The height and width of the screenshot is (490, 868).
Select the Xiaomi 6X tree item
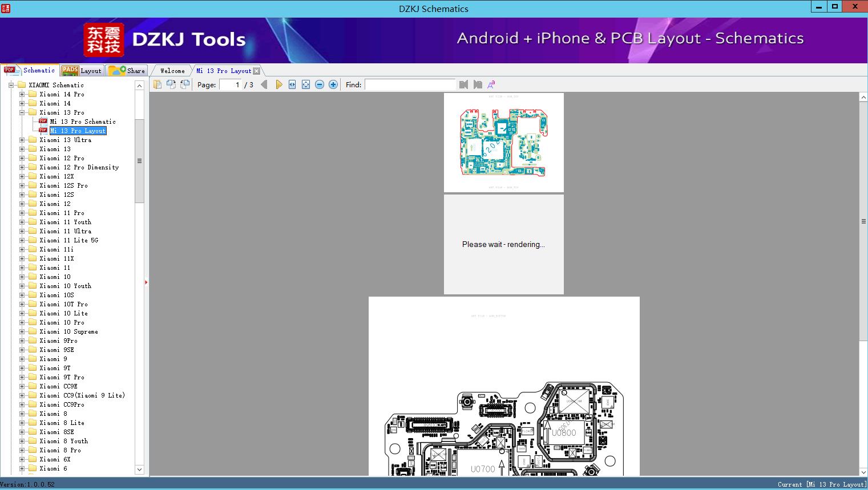click(55, 459)
